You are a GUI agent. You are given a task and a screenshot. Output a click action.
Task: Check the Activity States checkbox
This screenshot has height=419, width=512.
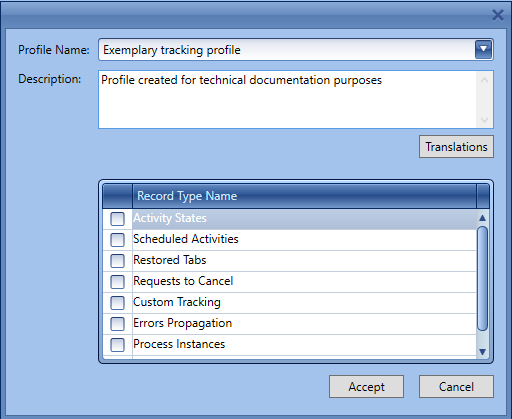pyautogui.click(x=117, y=219)
